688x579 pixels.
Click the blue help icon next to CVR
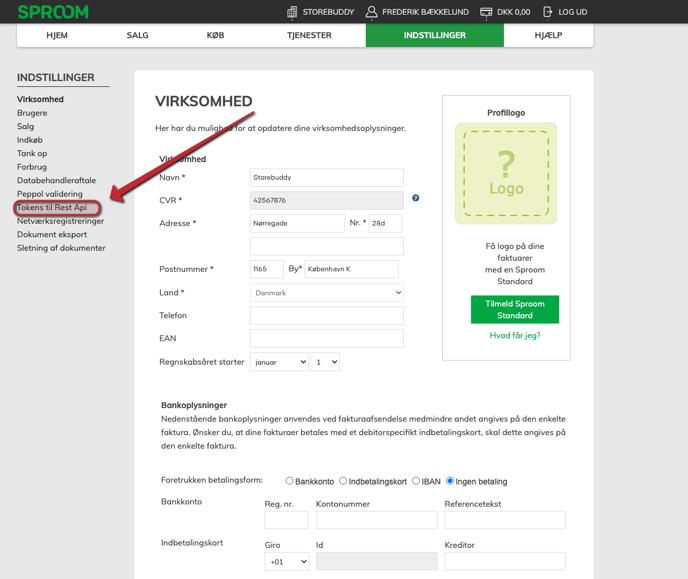pos(416,198)
